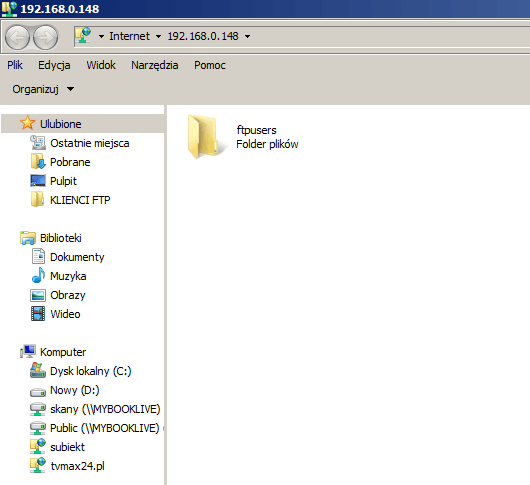Expand the Organizuj dropdown arrow
Image resolution: width=530 pixels, height=485 pixels.
click(70, 89)
